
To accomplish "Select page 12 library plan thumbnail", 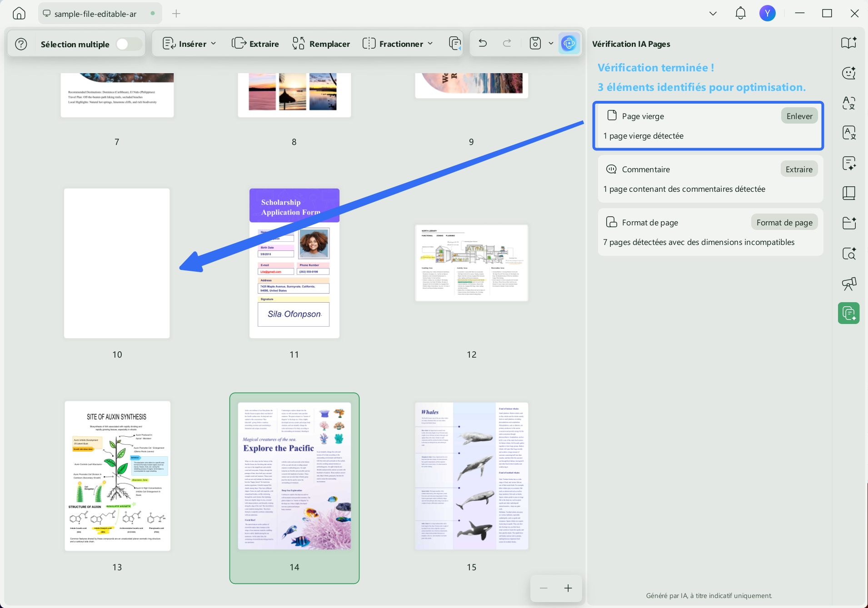I will click(x=472, y=263).
